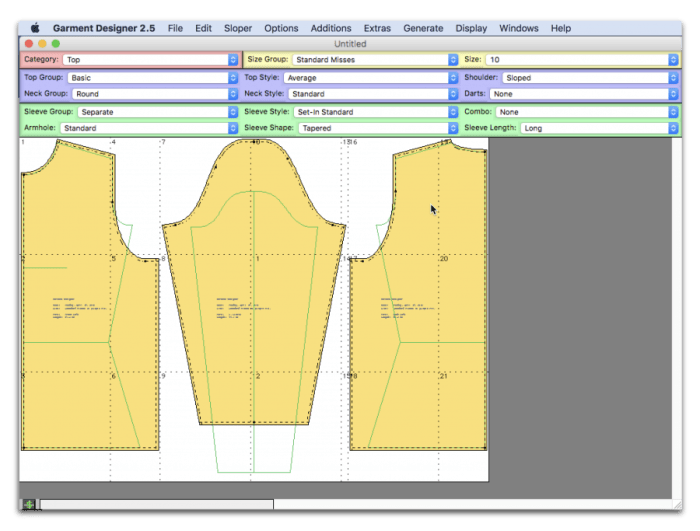This screenshot has width=700, height=531.
Task: Expand the Category dropdown showing Top
Action: tap(150, 60)
